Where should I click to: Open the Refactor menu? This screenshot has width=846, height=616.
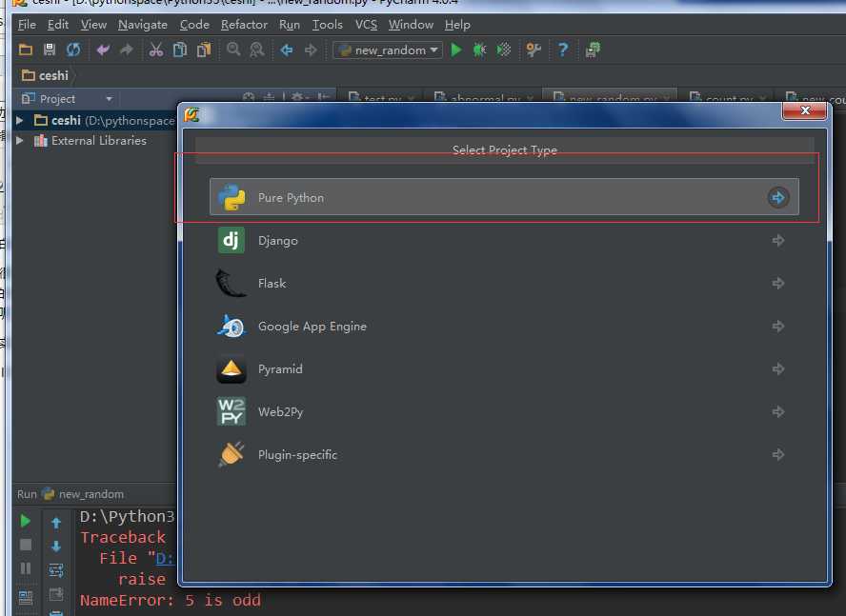(244, 25)
